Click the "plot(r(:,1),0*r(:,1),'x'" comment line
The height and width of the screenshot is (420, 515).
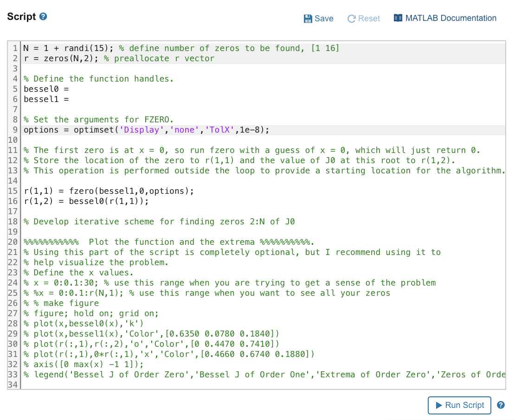[169, 354]
